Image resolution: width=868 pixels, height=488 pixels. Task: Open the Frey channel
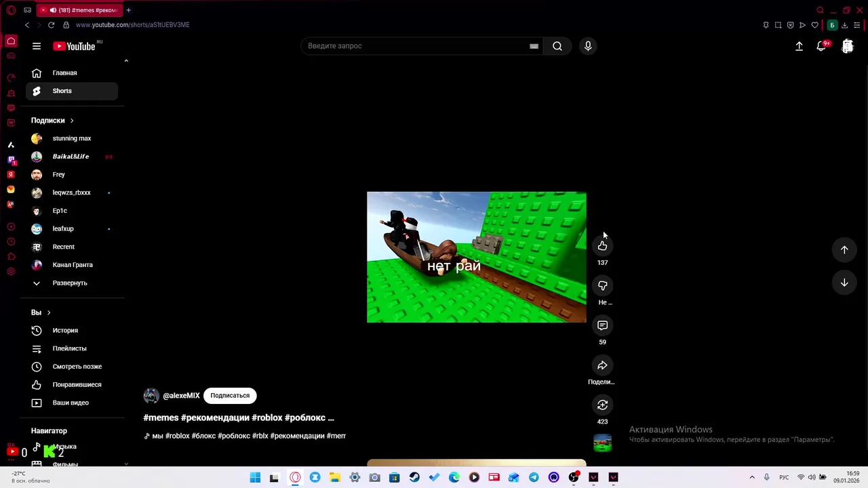click(72, 175)
